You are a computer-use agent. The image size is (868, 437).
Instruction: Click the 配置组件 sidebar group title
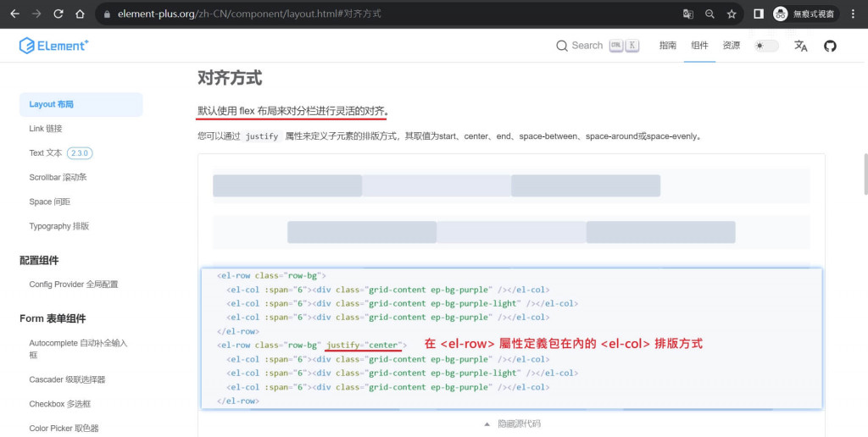click(x=39, y=260)
